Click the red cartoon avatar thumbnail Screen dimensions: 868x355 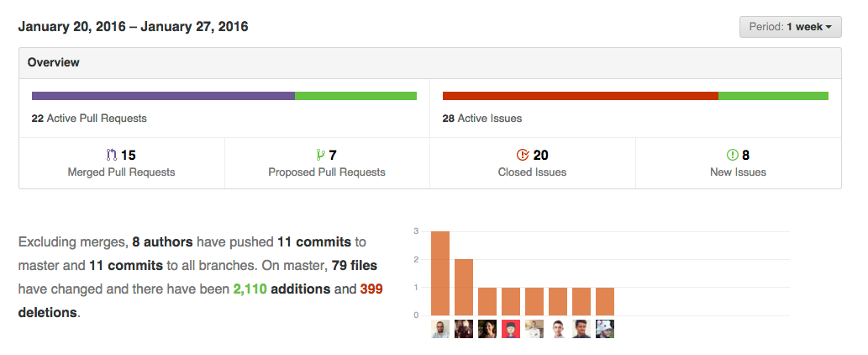(x=511, y=329)
